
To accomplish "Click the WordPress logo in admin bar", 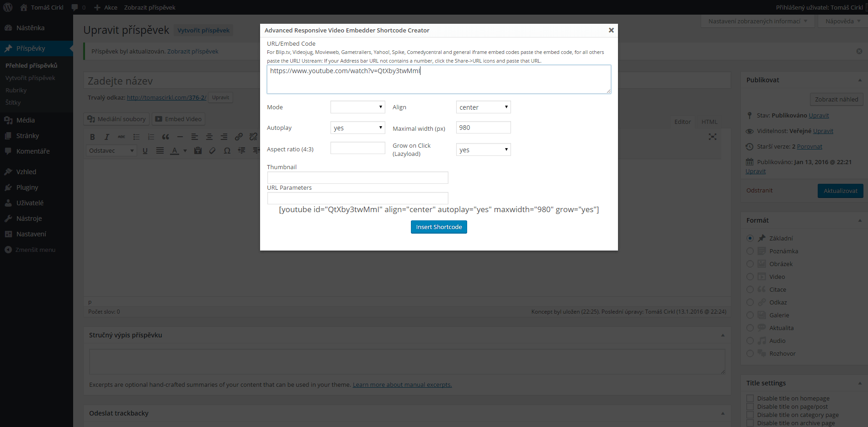I will point(8,7).
